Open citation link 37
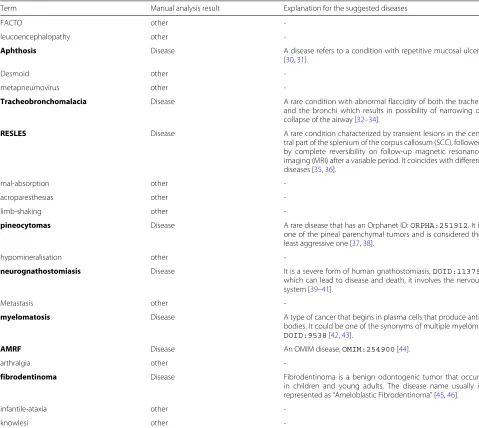479x428 pixels. [x=356, y=243]
